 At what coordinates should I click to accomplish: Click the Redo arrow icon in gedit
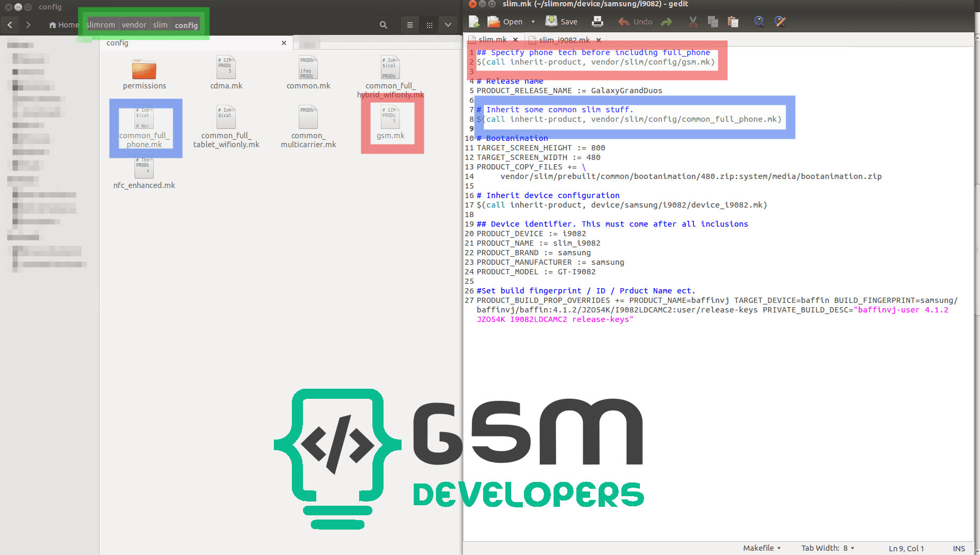[666, 22]
